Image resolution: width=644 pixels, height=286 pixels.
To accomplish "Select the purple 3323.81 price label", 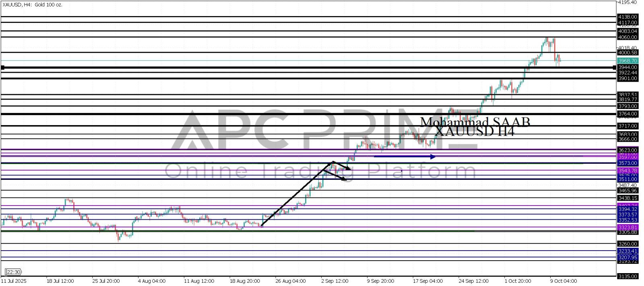I will click(x=627, y=227).
